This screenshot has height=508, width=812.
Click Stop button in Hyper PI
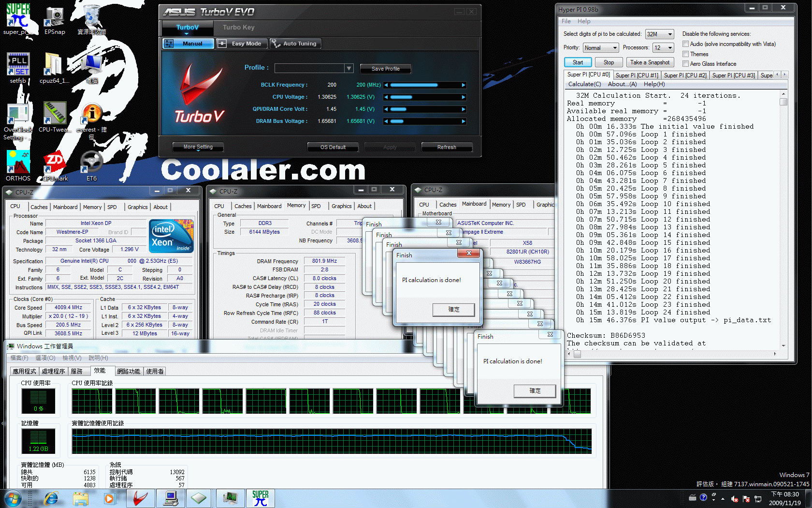point(609,62)
